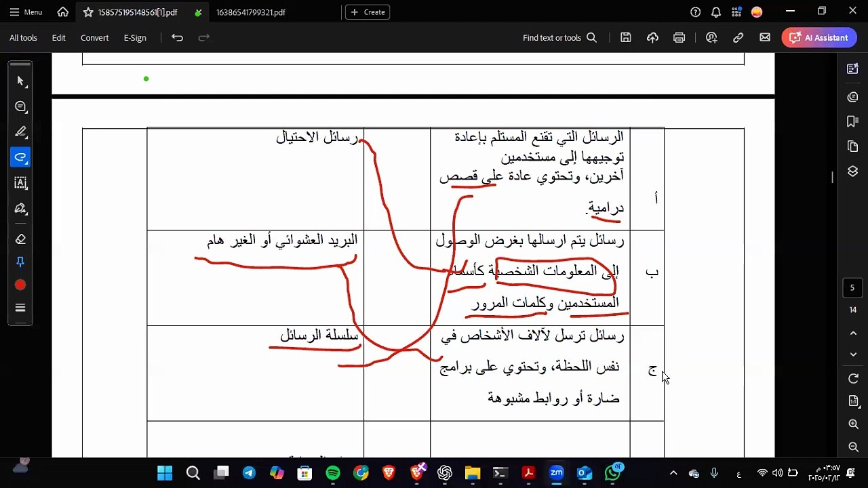Click the text سلسلة الرسائل
The height and width of the screenshot is (488, 868).
(x=319, y=335)
